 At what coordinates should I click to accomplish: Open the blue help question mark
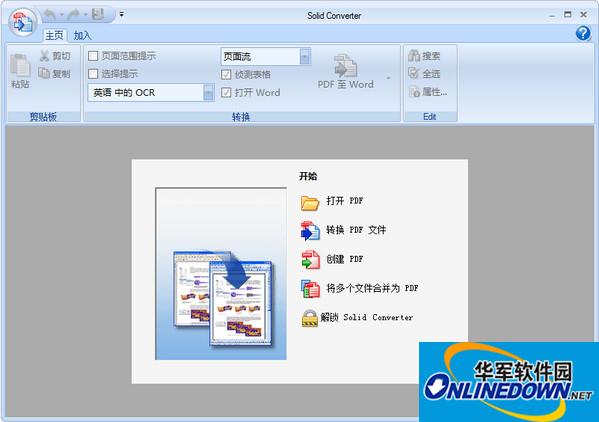pos(583,33)
